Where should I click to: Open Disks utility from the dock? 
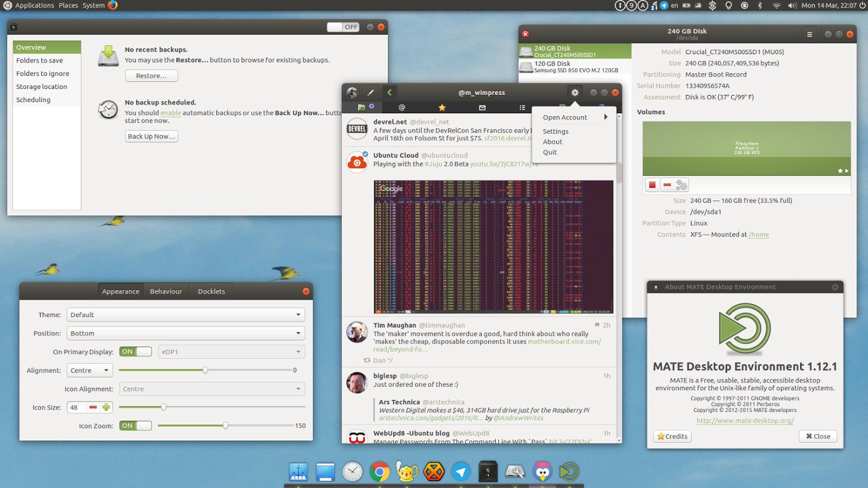pyautogui.click(x=515, y=471)
